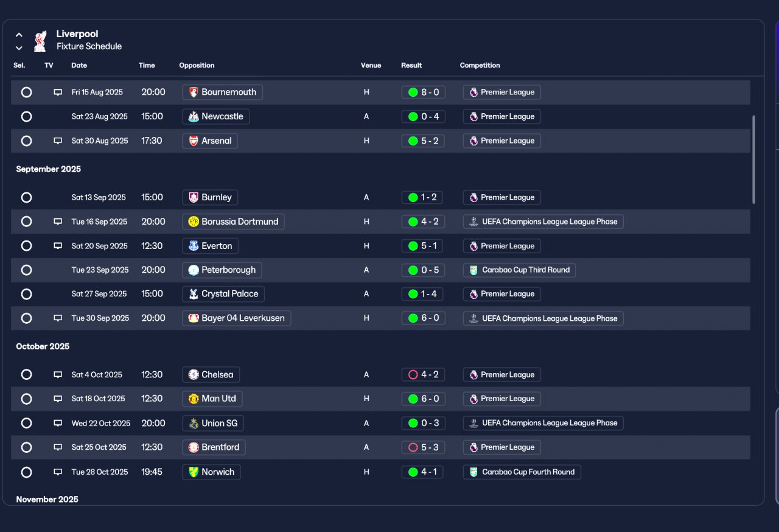The width and height of the screenshot is (779, 532).
Task: Click the Man Utd club badge
Action: click(x=194, y=399)
